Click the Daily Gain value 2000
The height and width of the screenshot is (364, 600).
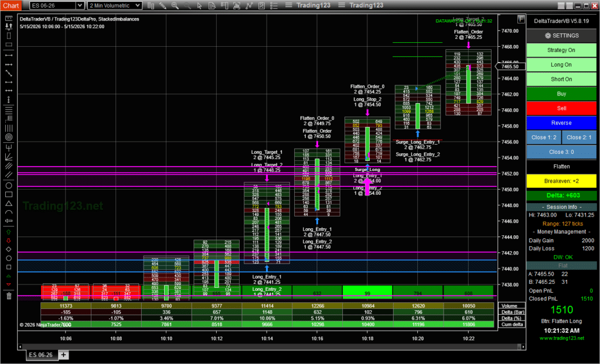[588, 241]
